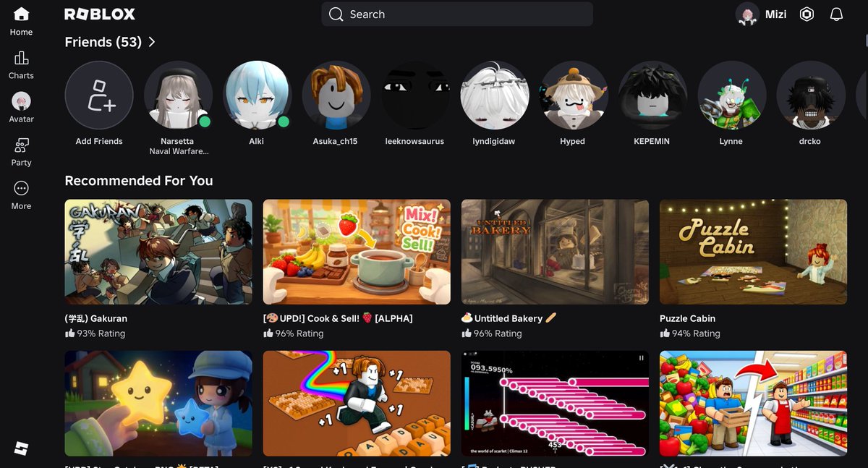The height and width of the screenshot is (468, 868).
Task: Open the Cook & Sell! [ALPHA] title
Action: pyautogui.click(x=338, y=318)
